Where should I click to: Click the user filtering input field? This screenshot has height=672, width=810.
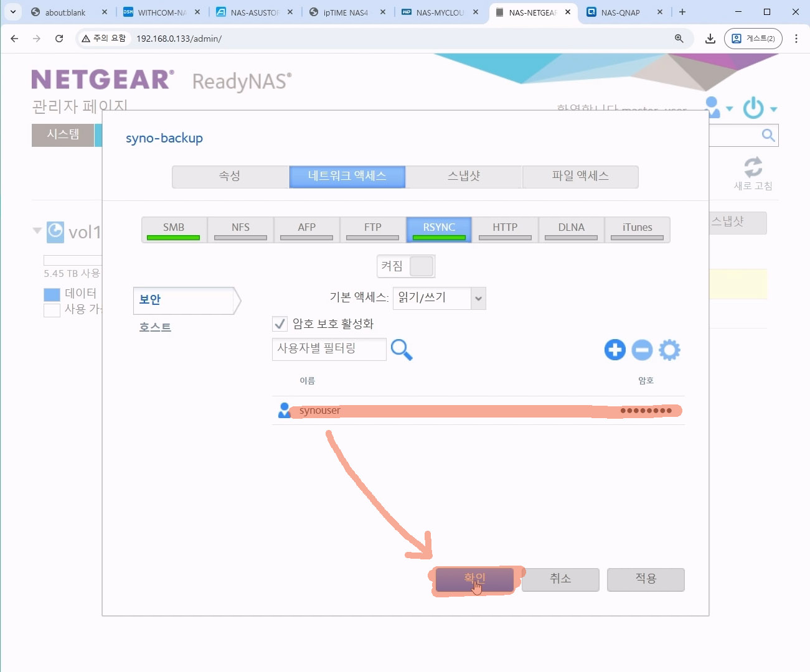pyautogui.click(x=329, y=349)
